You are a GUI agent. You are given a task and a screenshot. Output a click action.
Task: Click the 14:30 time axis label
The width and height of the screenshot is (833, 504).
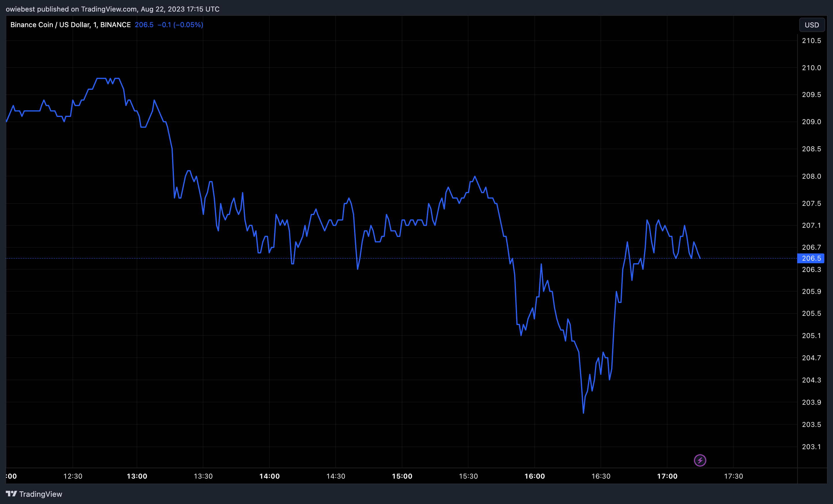[336, 476]
